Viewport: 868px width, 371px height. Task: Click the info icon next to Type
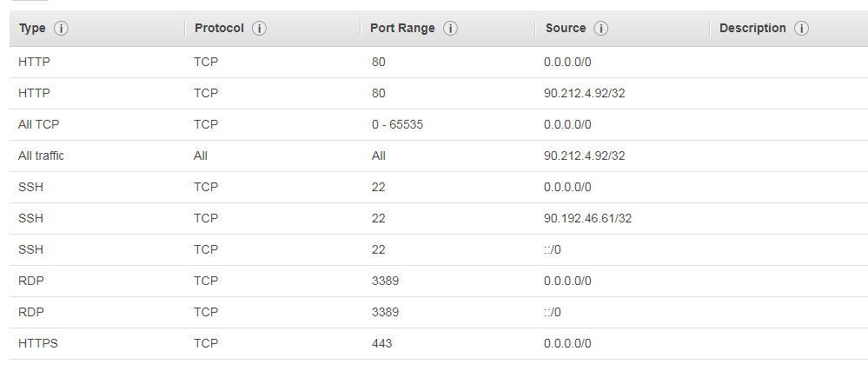(61, 29)
